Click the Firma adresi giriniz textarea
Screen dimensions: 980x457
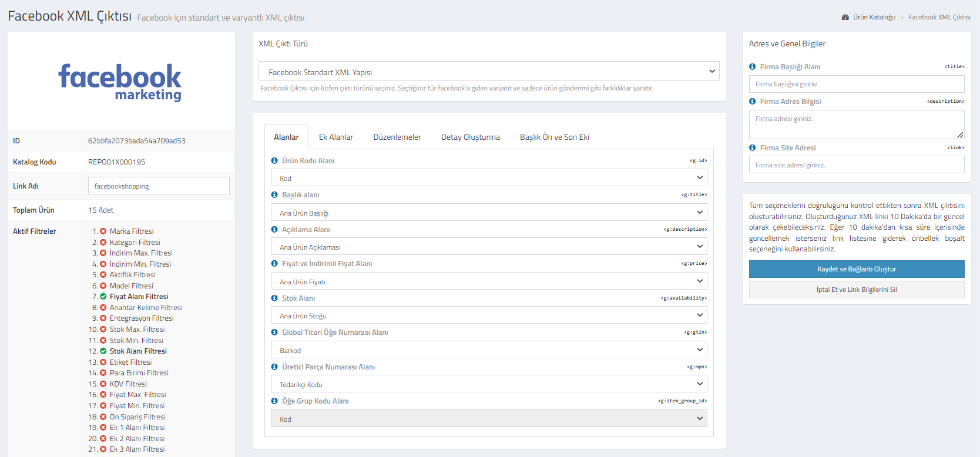tap(857, 125)
